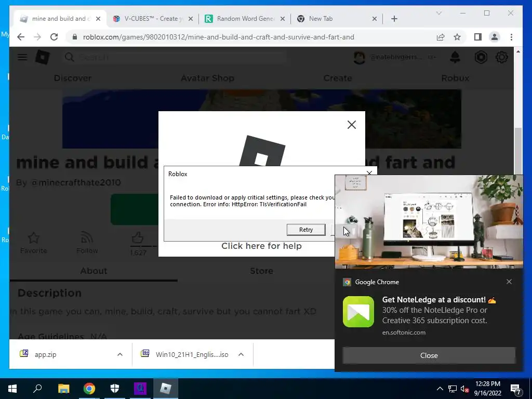Open taskbar search magnifier
Image resolution: width=532 pixels, height=399 pixels.
(x=37, y=389)
